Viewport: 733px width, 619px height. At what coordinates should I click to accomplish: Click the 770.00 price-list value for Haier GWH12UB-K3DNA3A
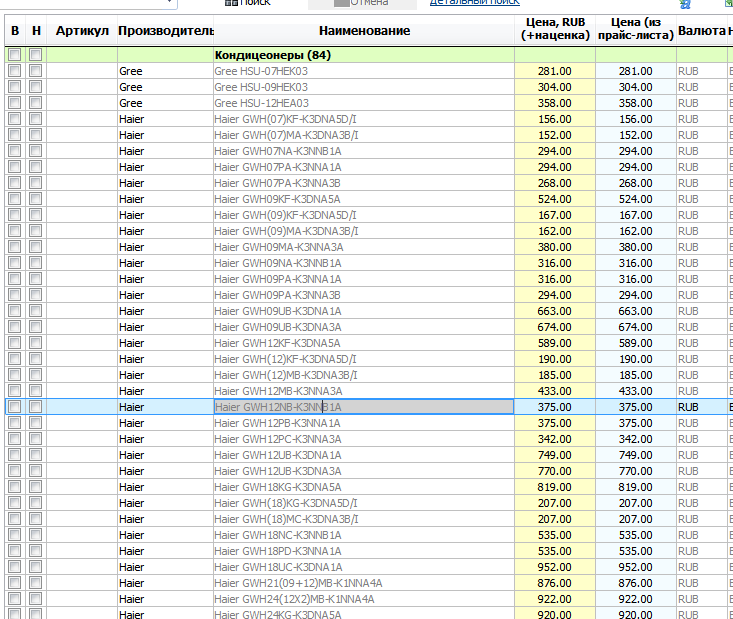click(x=636, y=470)
